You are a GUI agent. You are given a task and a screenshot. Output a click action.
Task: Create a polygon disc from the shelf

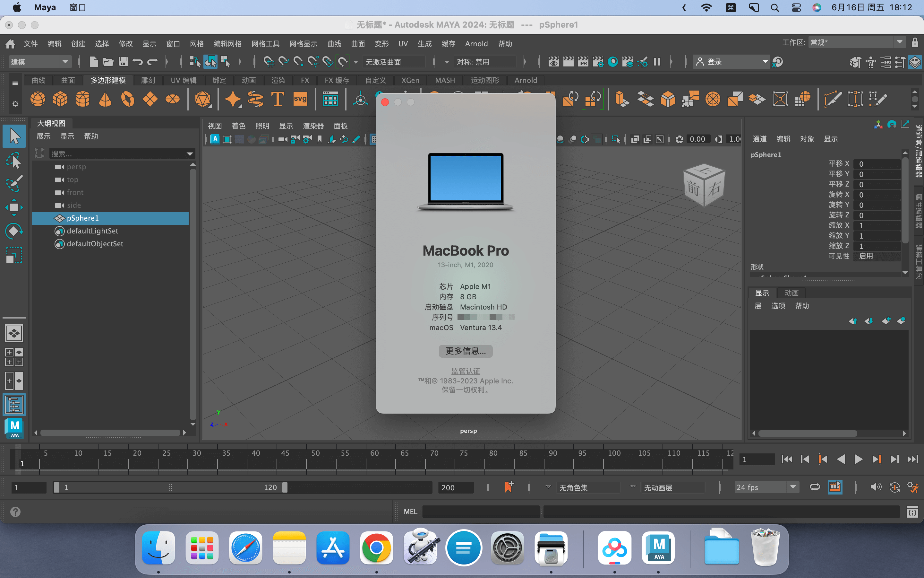click(173, 100)
